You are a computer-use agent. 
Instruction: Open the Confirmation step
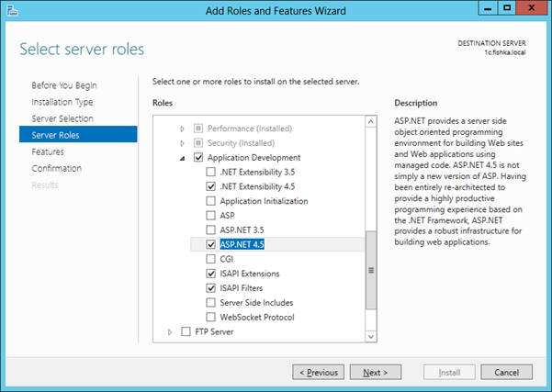point(56,168)
